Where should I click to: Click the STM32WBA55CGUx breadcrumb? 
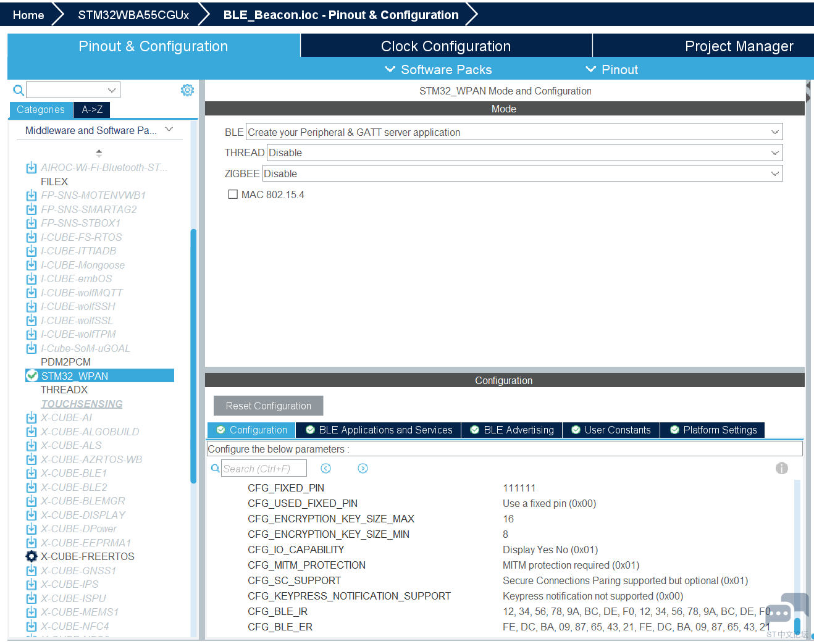click(x=133, y=15)
